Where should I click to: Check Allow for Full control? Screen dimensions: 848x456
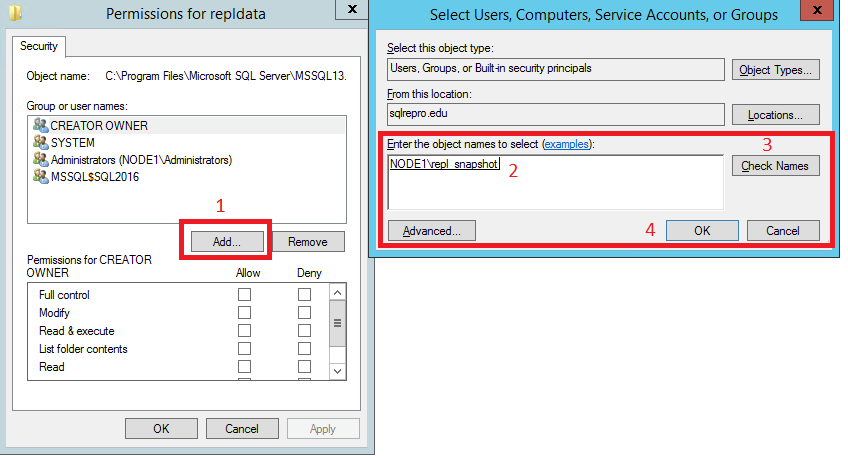coord(244,294)
